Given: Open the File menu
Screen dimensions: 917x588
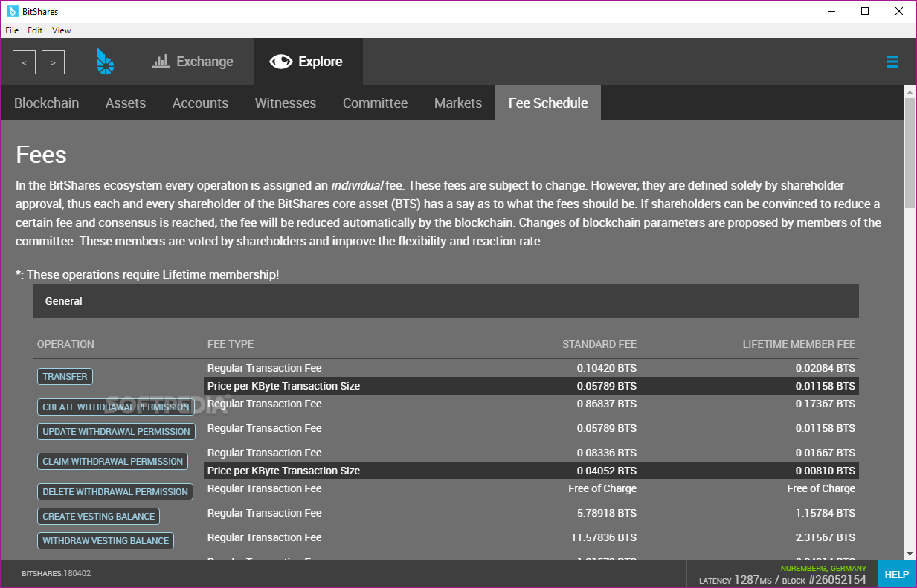Looking at the screenshot, I should [x=12, y=30].
